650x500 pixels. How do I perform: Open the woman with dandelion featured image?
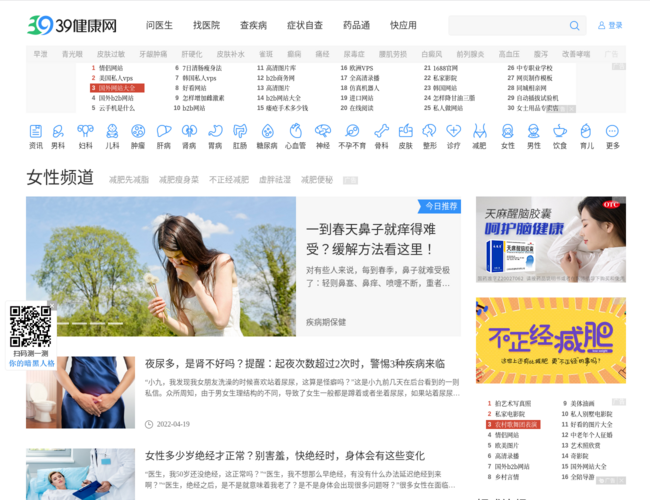point(161,266)
